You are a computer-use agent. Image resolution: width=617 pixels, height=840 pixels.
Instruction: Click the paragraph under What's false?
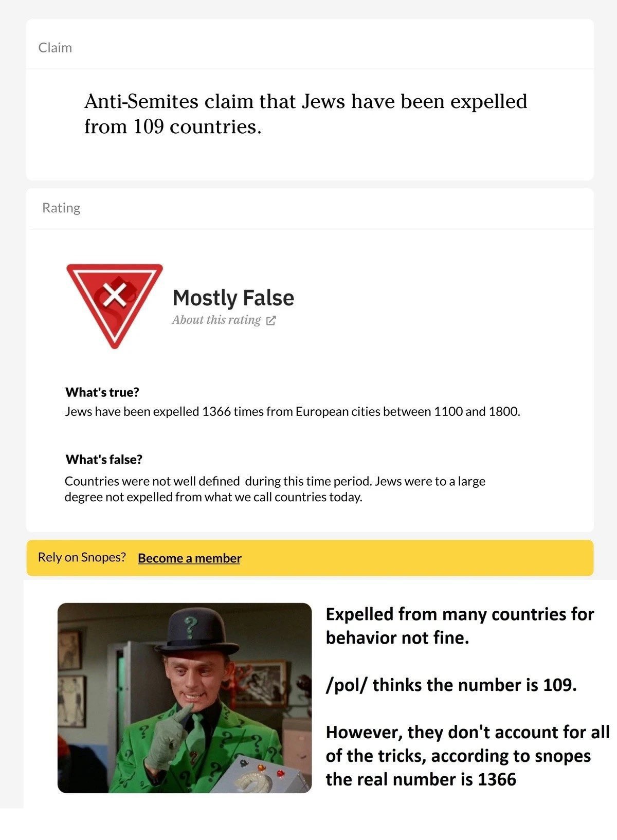point(275,489)
